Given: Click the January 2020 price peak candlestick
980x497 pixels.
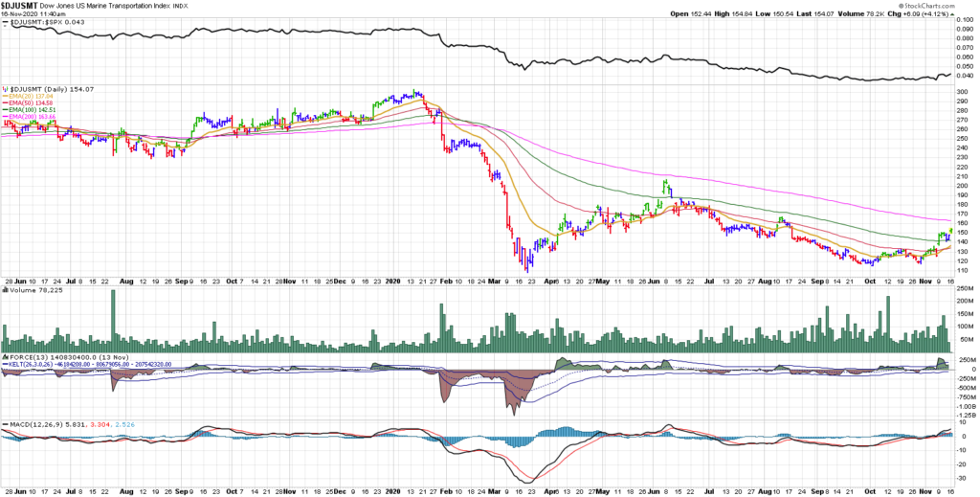Looking at the screenshot, I should click(415, 93).
